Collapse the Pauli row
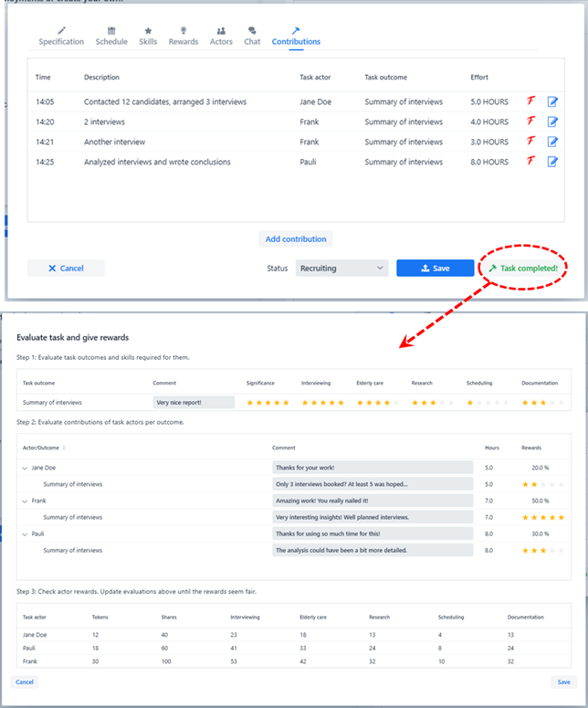 pos(25,534)
